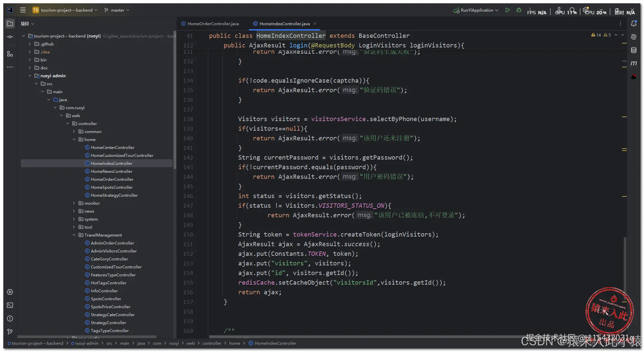
Task: Open the warnings count inspection widget
Action: [x=601, y=35]
